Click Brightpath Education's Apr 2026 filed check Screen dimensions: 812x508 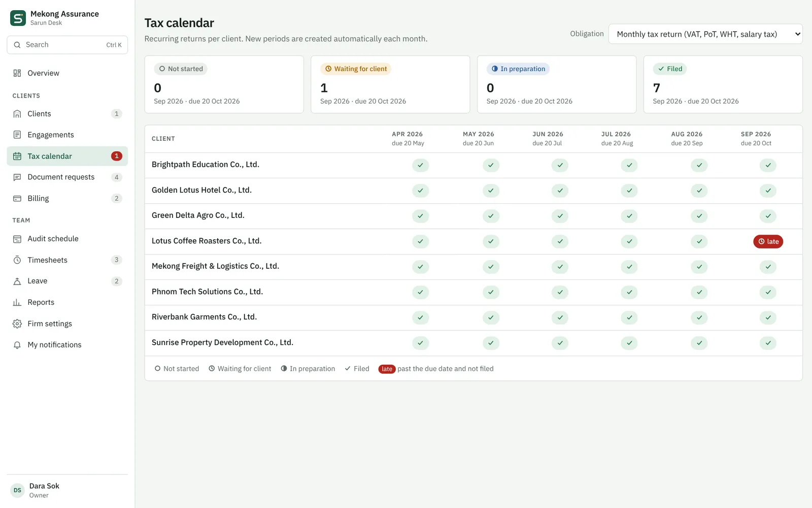click(420, 165)
